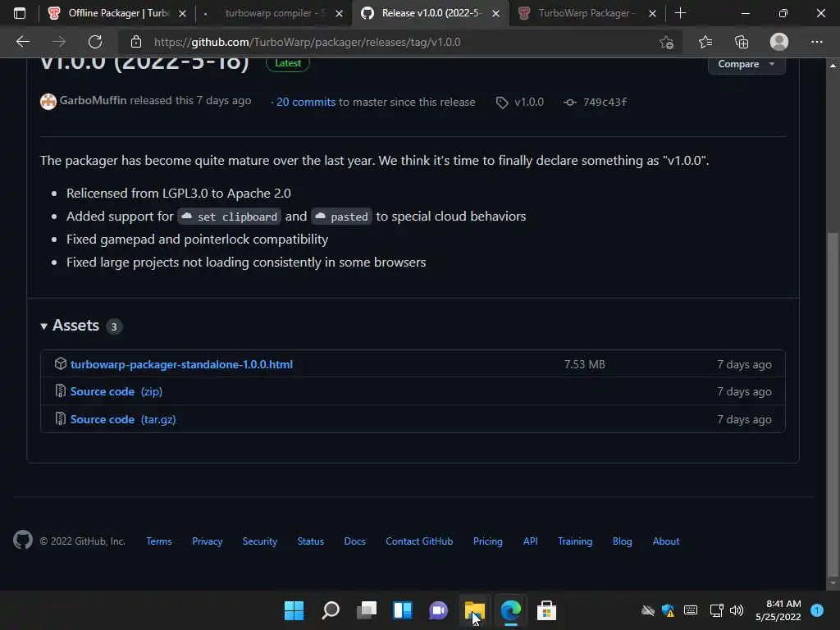
Task: Select the Release v1.0.0 tab
Action: click(x=431, y=13)
